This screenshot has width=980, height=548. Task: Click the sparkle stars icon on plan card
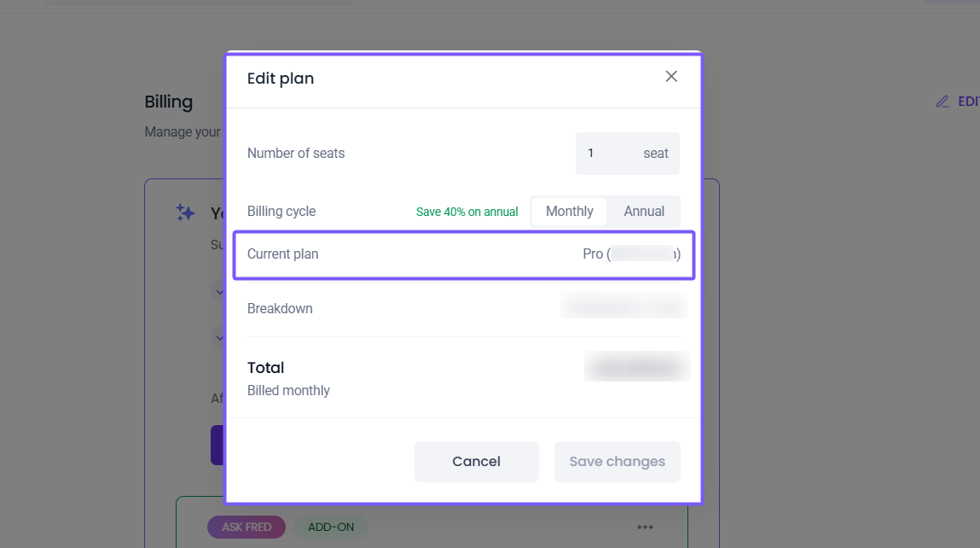(185, 213)
